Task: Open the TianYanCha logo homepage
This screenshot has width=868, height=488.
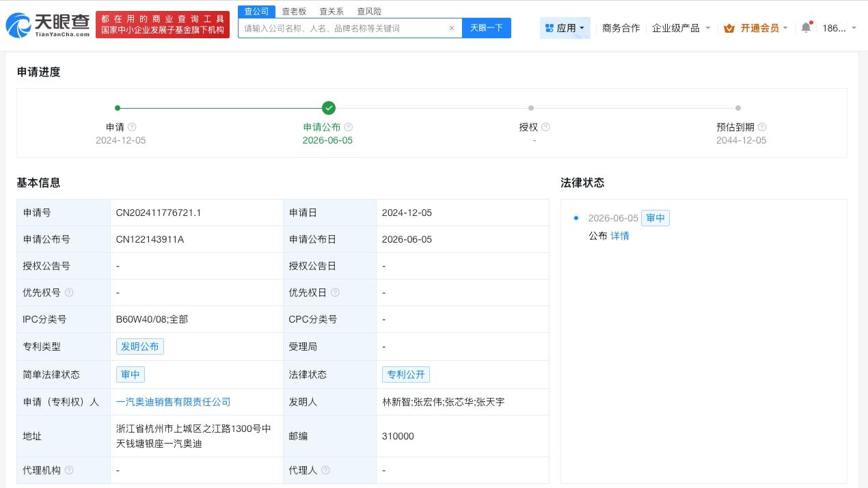Action: coord(48,25)
